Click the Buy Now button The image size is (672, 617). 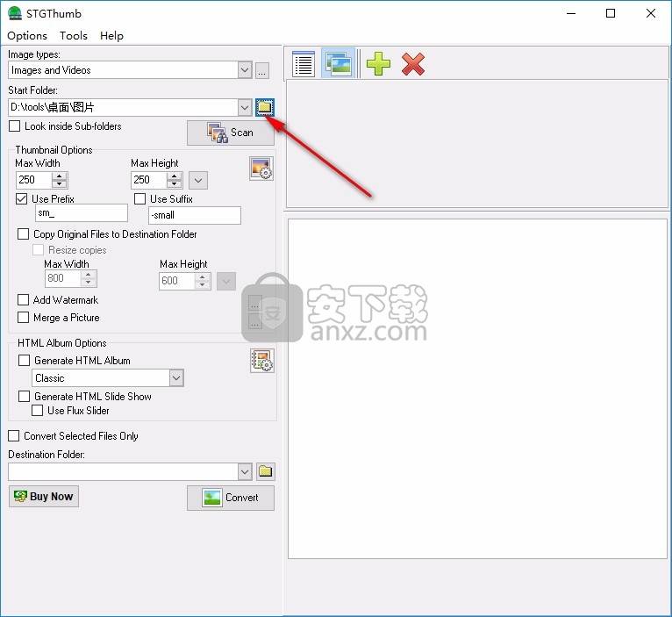pos(44,497)
